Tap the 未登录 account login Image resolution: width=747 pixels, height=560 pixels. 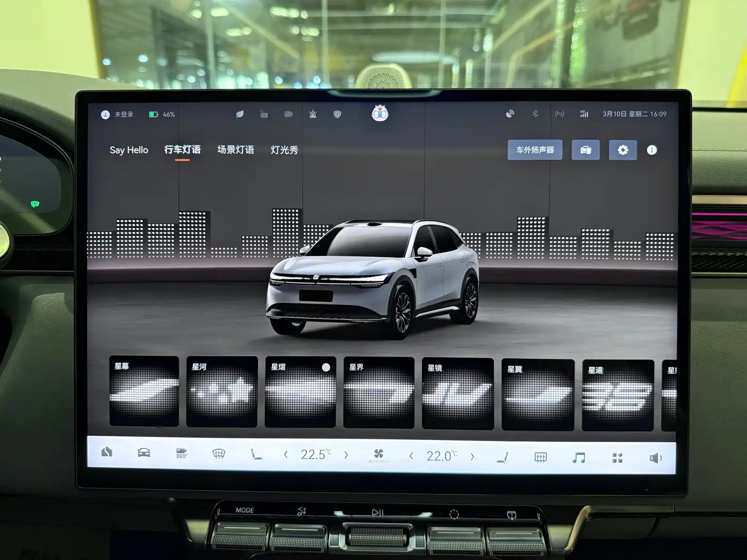[x=118, y=115]
